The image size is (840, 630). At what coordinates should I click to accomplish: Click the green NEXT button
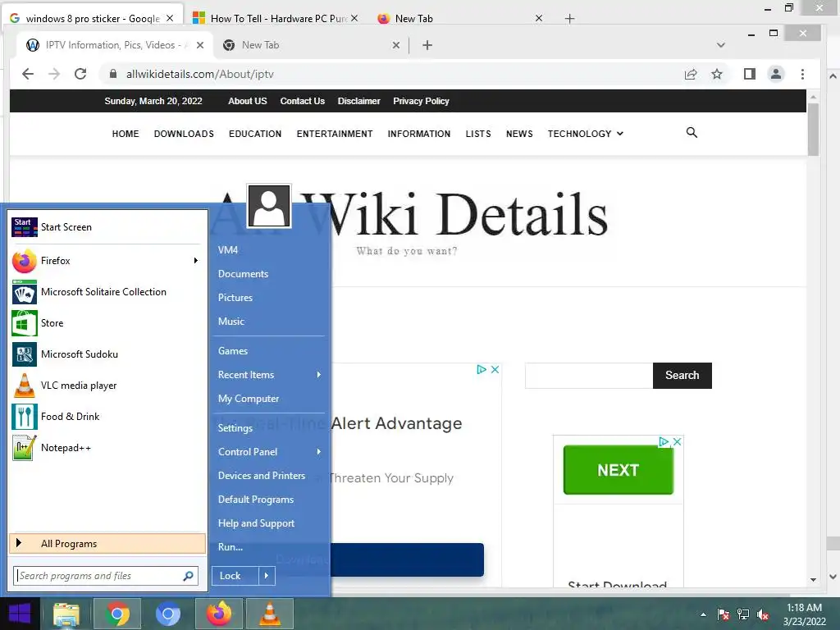tap(619, 470)
